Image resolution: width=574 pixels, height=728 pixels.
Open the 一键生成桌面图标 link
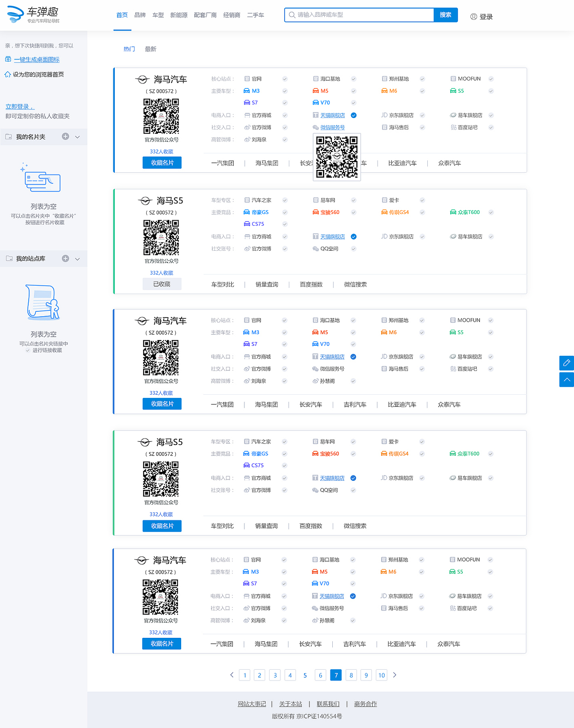click(x=37, y=60)
